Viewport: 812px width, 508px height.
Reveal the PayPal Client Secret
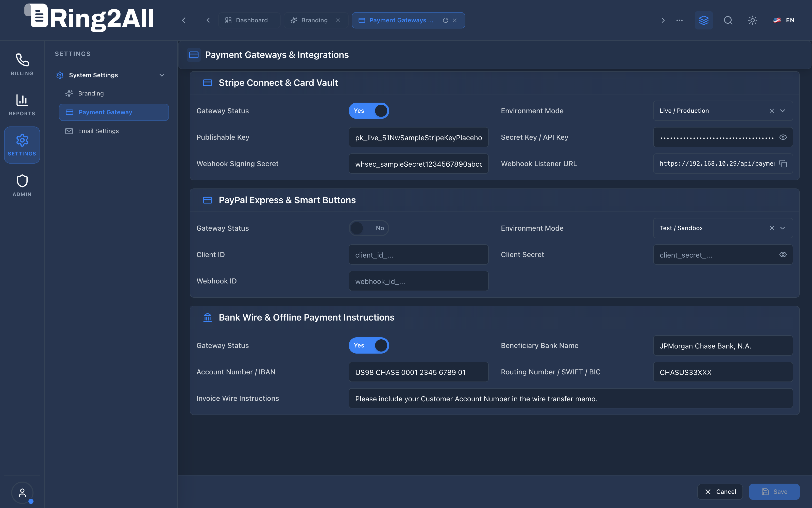click(783, 255)
